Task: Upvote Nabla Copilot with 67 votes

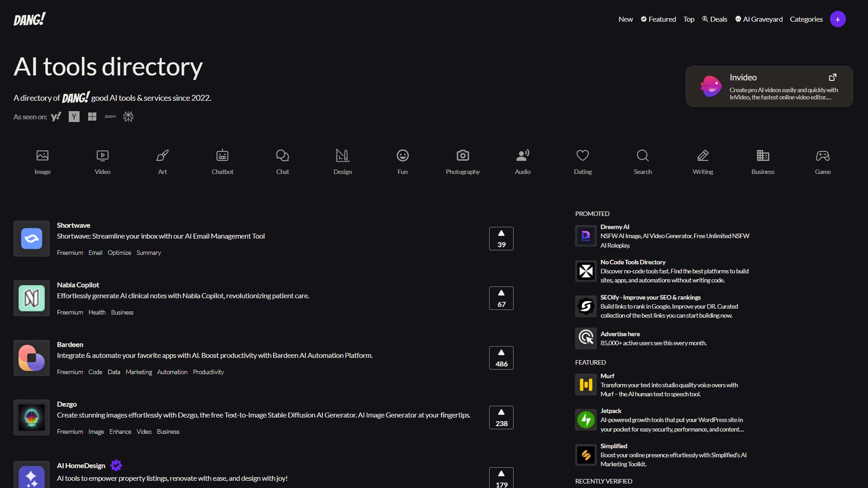Action: pos(501,298)
